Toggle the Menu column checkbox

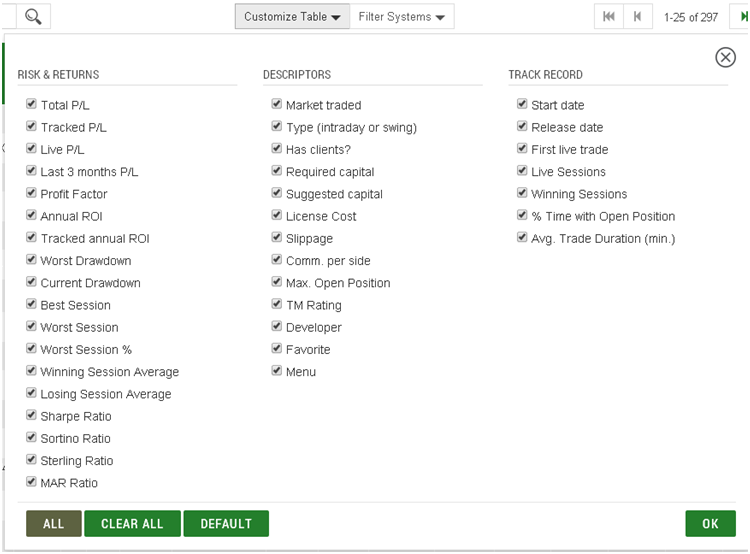point(276,371)
